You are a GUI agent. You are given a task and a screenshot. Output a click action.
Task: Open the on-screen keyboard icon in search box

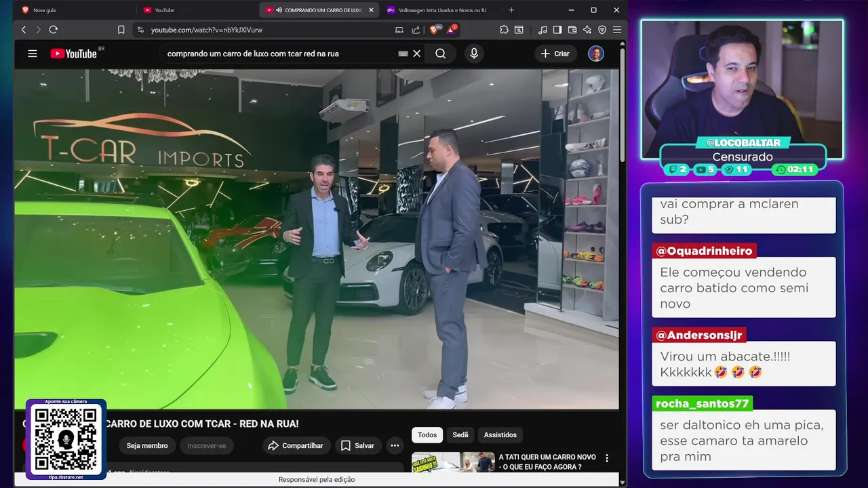pyautogui.click(x=403, y=54)
